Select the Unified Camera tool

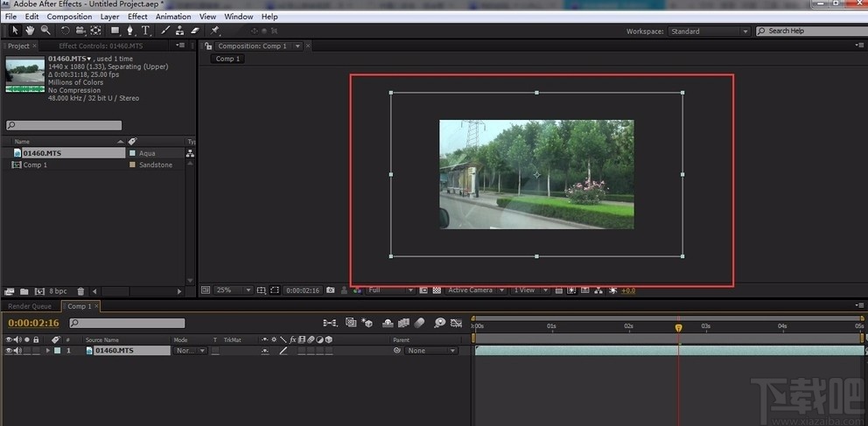(80, 31)
